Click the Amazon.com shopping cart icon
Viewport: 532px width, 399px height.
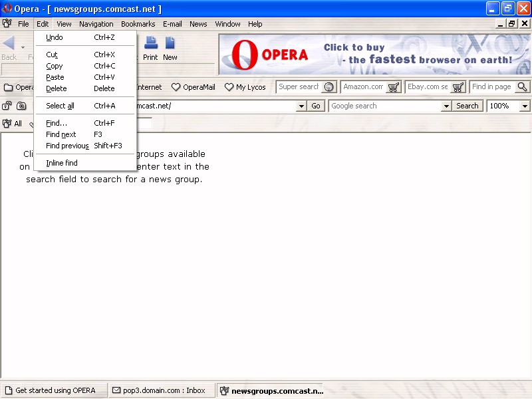(394, 87)
